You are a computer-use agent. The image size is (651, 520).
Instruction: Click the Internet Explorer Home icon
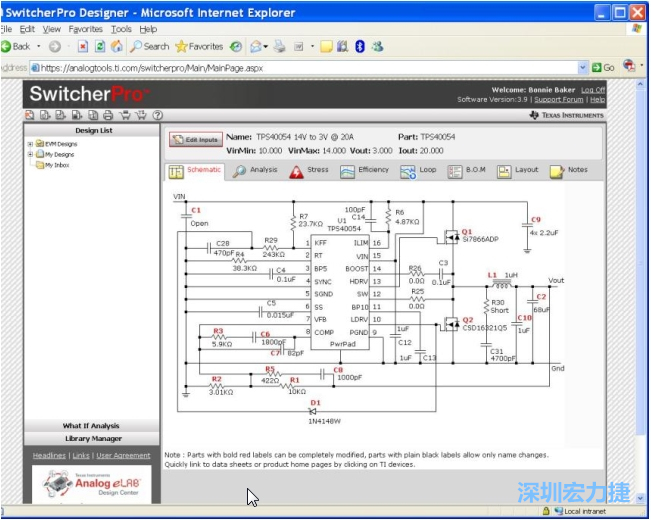click(117, 46)
